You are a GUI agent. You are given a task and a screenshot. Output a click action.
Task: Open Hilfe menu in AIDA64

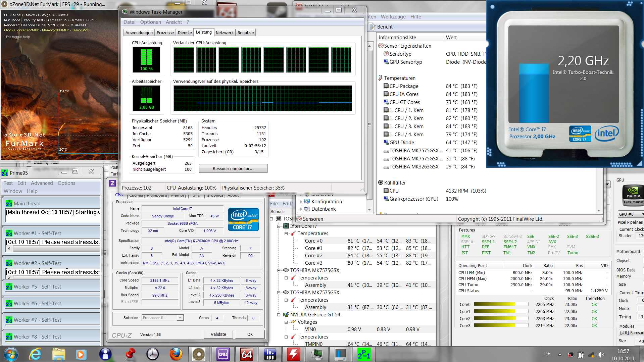click(x=416, y=17)
